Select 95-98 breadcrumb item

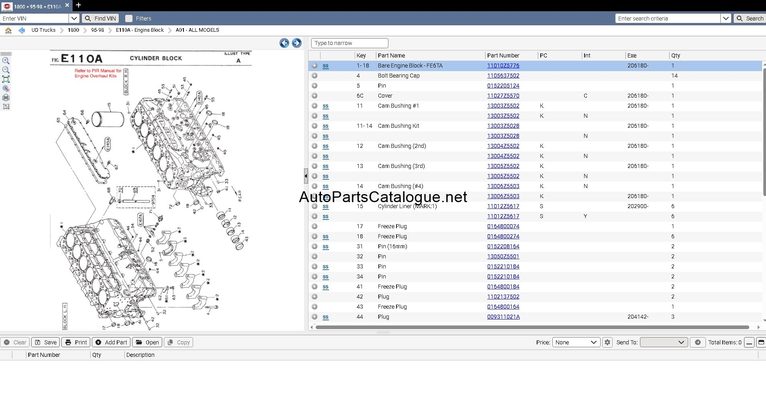point(97,30)
